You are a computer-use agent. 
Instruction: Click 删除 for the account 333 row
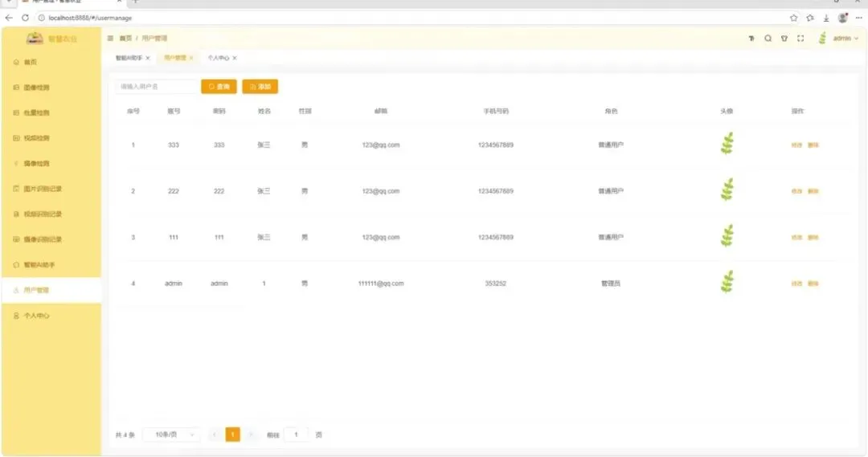[x=813, y=145]
